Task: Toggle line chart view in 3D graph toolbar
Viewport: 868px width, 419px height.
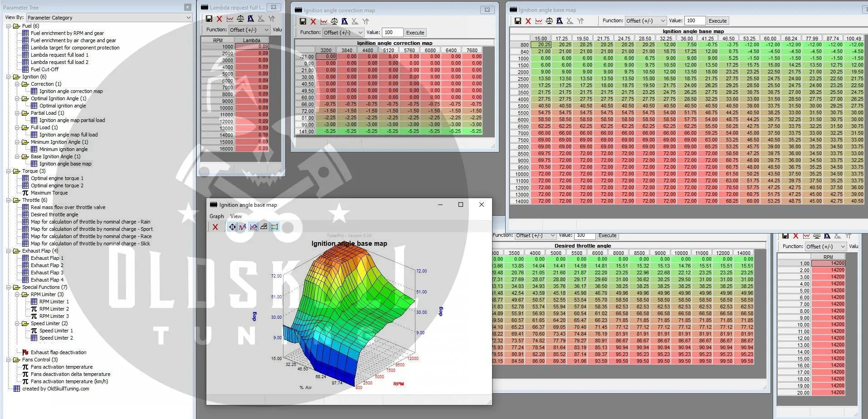Action: point(253,227)
